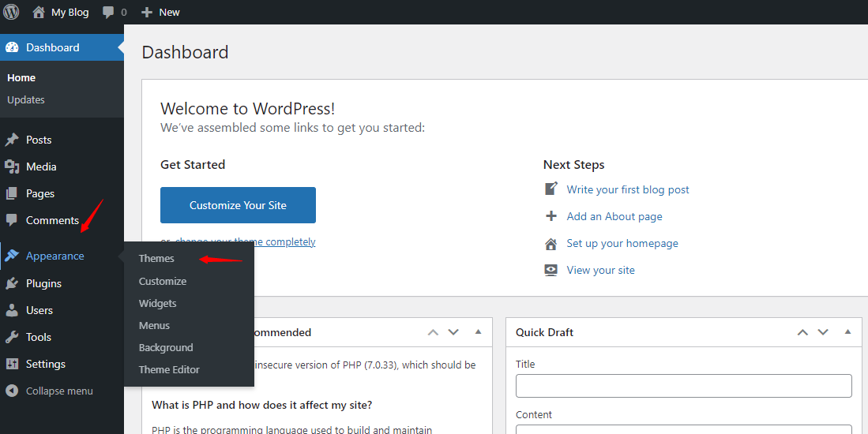Click the Settings sliders icon
Image resolution: width=868 pixels, height=434 pixels.
(12, 364)
